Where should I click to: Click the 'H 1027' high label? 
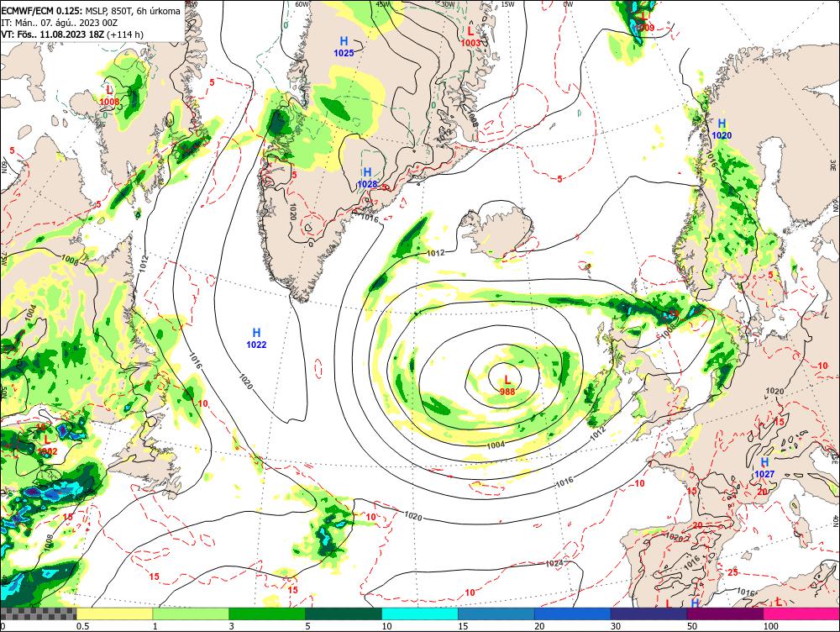click(764, 468)
